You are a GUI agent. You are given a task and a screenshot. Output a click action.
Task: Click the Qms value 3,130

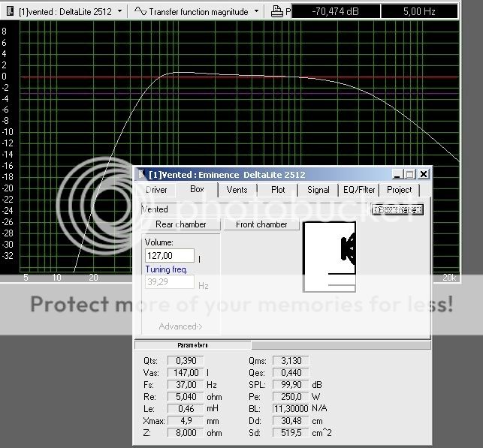(x=291, y=361)
